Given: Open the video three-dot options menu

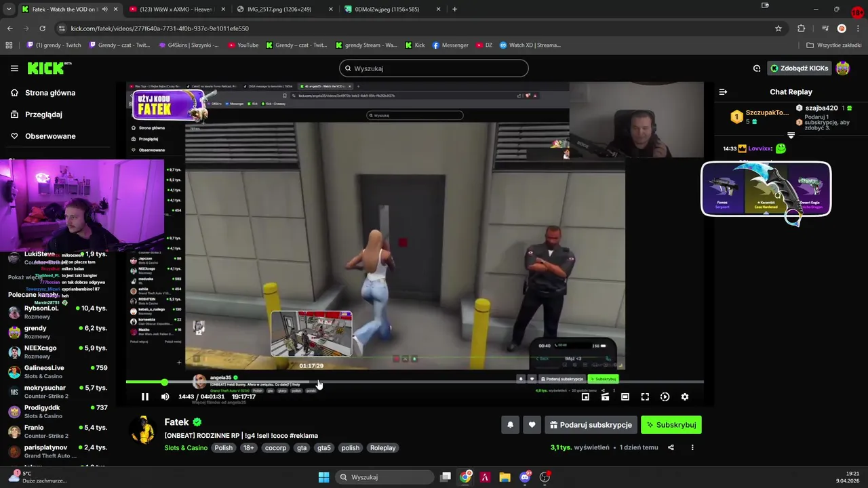Looking at the screenshot, I should click(x=692, y=447).
